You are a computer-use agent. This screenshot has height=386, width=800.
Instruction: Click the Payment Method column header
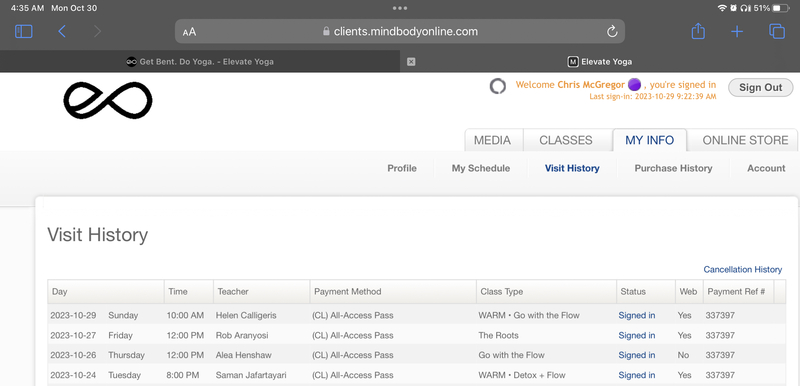click(393, 292)
